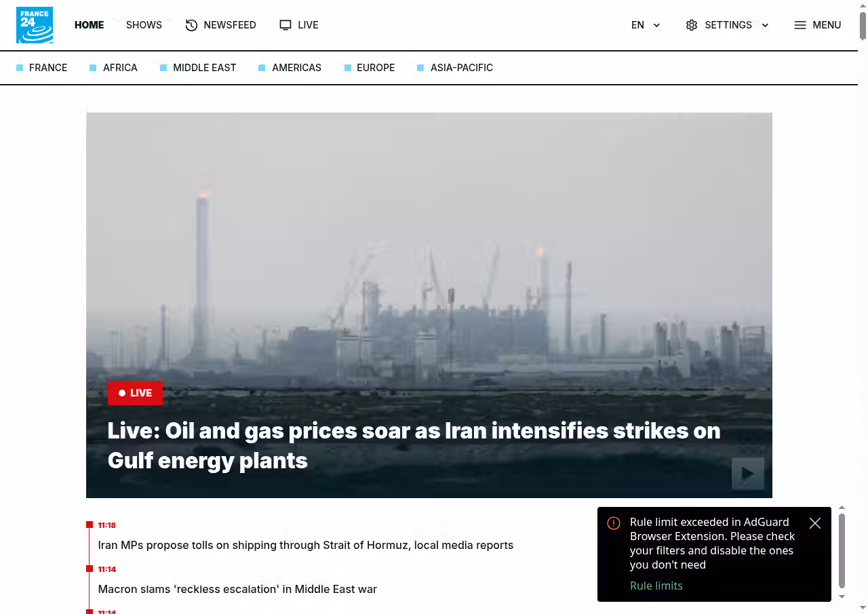
Task: Click the red LIVE badge on headline
Action: pos(135,393)
